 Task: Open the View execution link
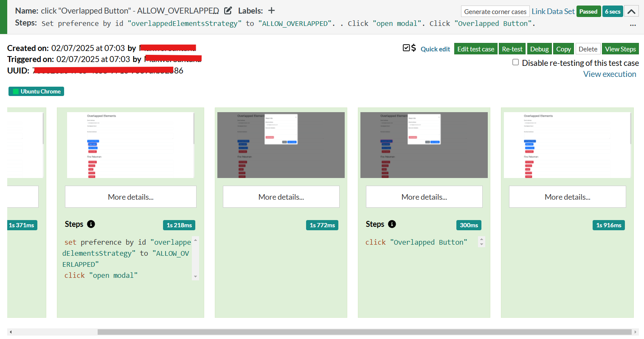click(x=610, y=74)
